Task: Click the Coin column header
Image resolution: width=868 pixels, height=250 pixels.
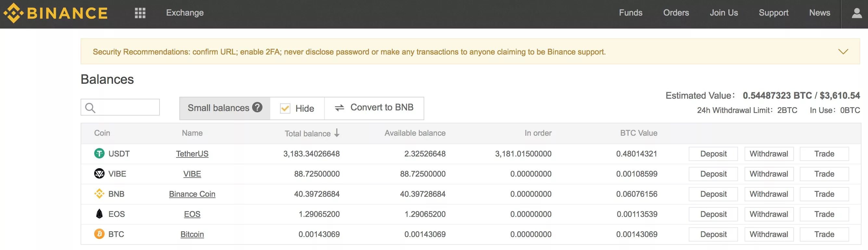Action: 102,133
